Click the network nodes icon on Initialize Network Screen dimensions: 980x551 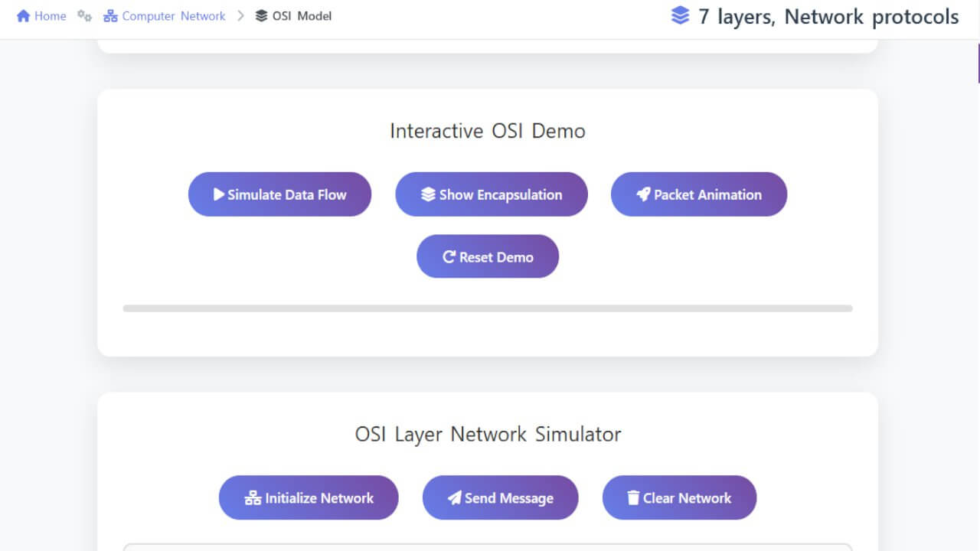[252, 497]
